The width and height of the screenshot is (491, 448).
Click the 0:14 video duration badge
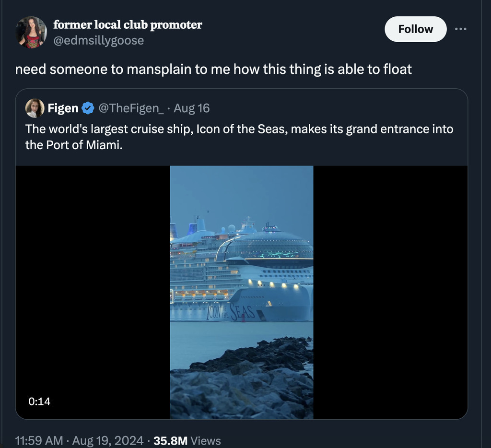click(39, 401)
